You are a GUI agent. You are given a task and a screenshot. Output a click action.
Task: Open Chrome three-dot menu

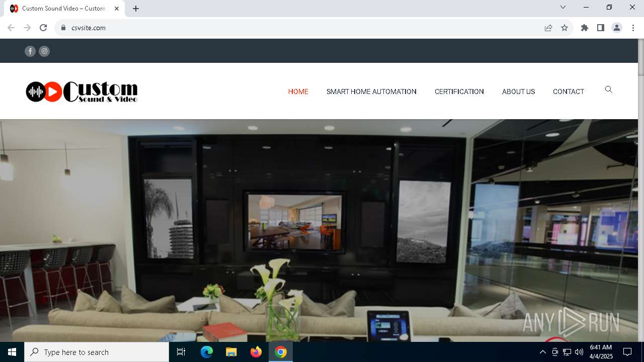633,28
